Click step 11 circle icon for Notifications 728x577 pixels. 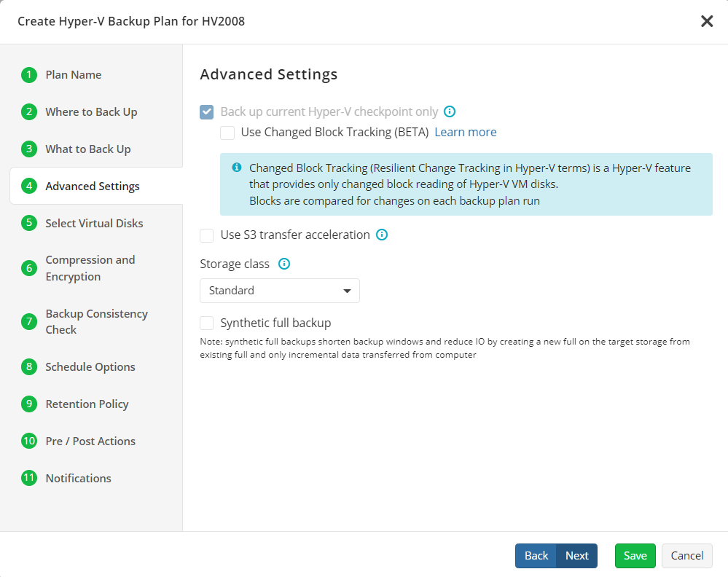pyautogui.click(x=29, y=478)
